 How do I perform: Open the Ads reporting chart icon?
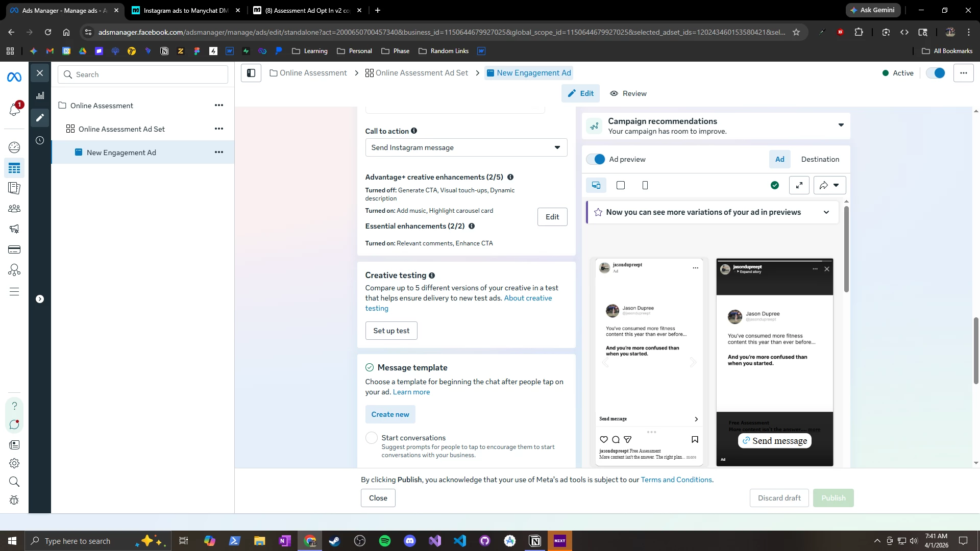40,95
